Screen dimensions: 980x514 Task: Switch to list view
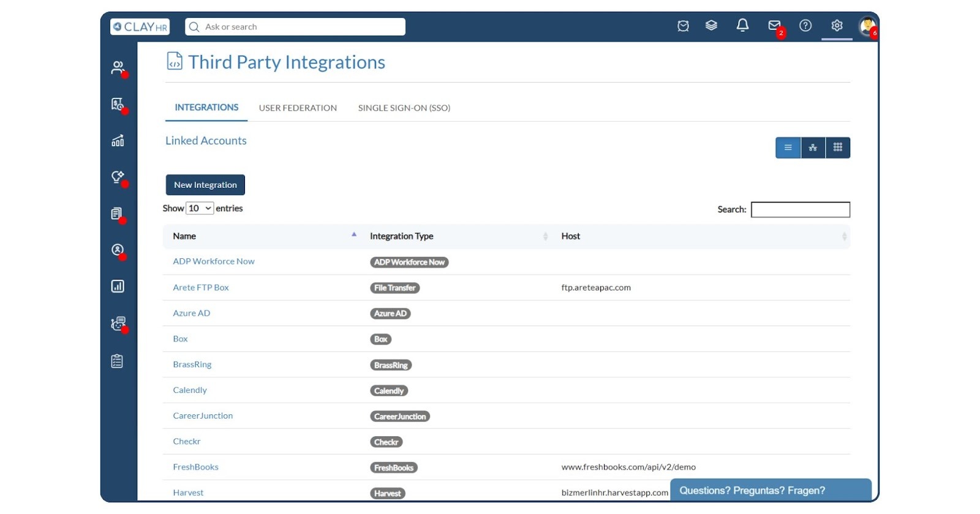point(788,147)
